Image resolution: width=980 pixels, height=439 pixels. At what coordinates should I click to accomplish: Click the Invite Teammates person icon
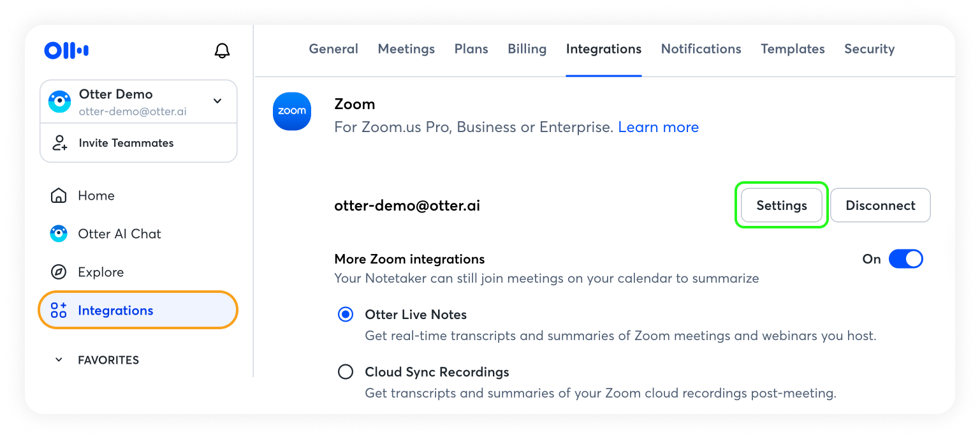click(59, 143)
